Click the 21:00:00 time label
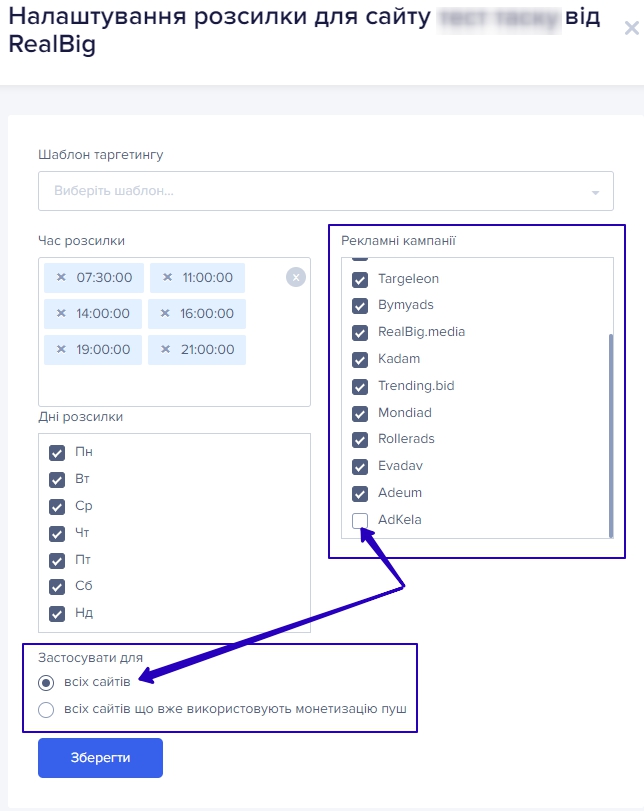 point(207,350)
